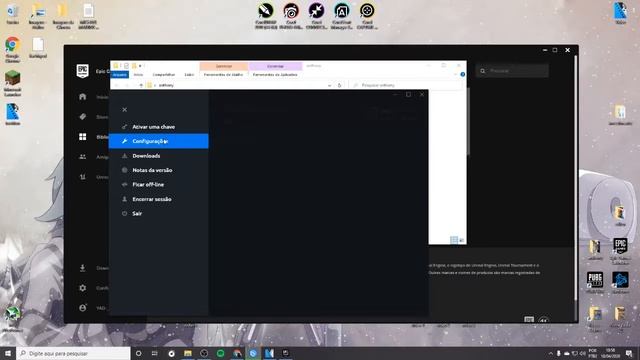Open Google Chrome desktop icon
The height and width of the screenshot is (360, 640).
12,49
